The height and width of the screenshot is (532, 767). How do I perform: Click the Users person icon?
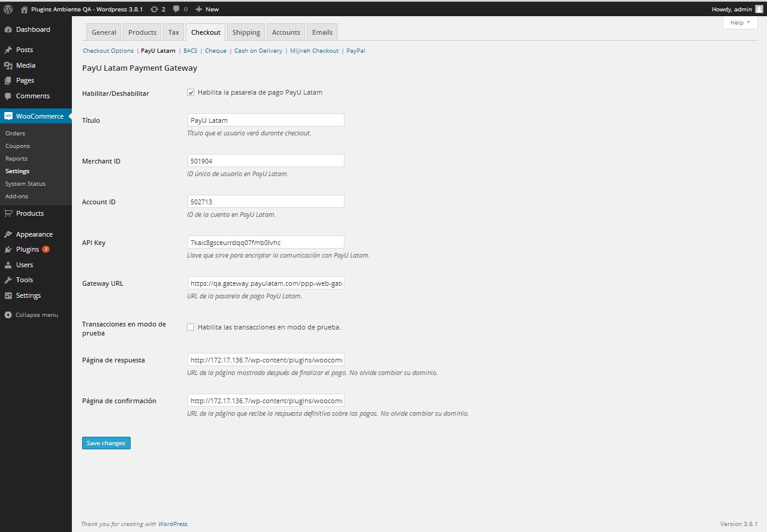8,265
